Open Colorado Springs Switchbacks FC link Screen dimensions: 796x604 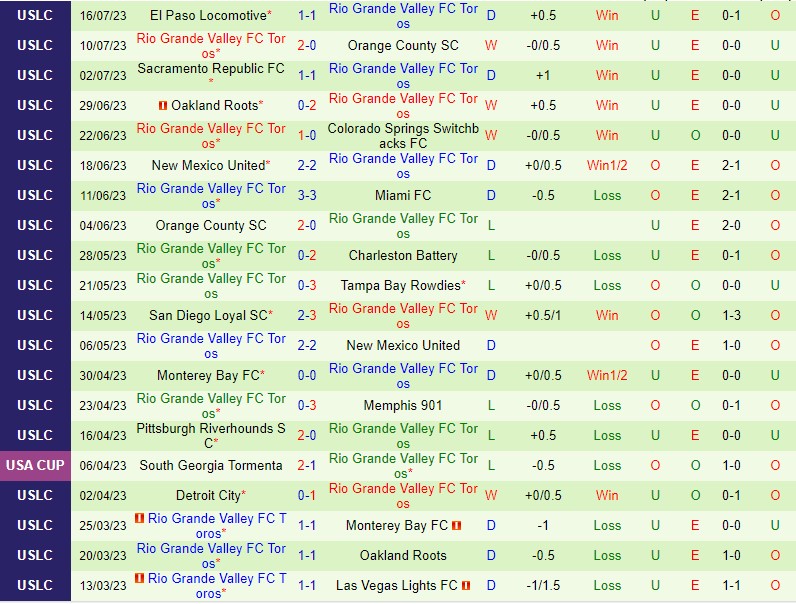[403, 136]
